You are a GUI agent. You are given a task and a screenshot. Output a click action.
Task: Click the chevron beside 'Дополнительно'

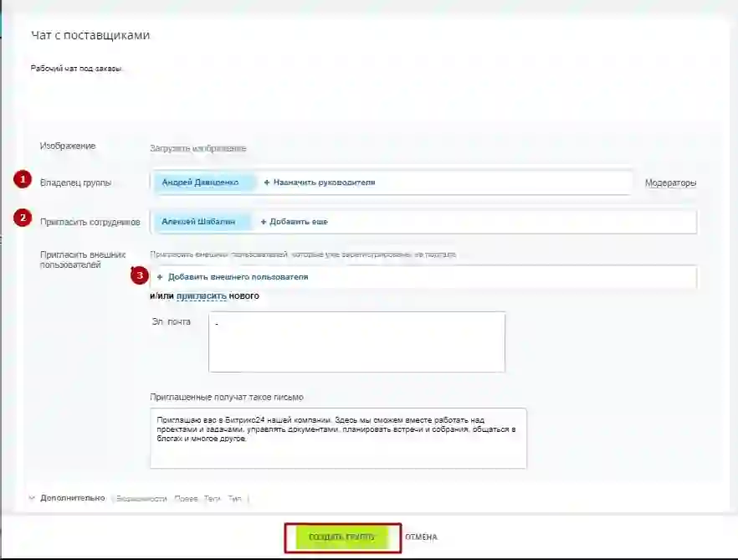tap(33, 498)
